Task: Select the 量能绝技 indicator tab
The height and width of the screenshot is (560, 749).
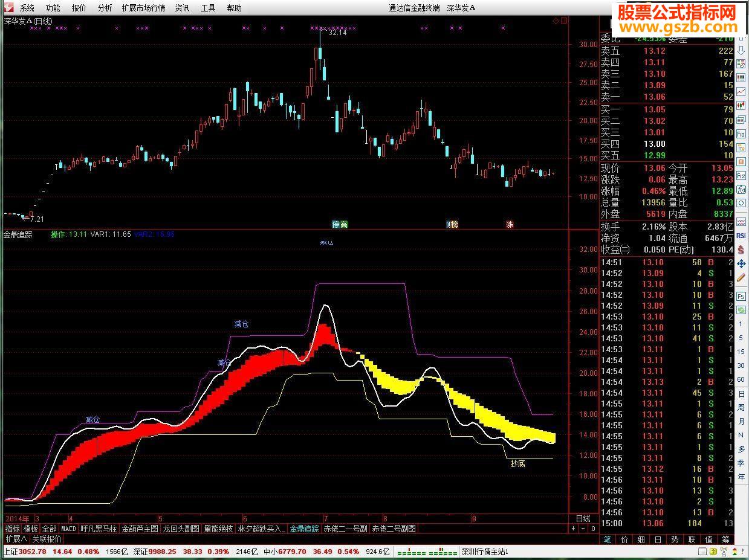Action: click(x=218, y=529)
